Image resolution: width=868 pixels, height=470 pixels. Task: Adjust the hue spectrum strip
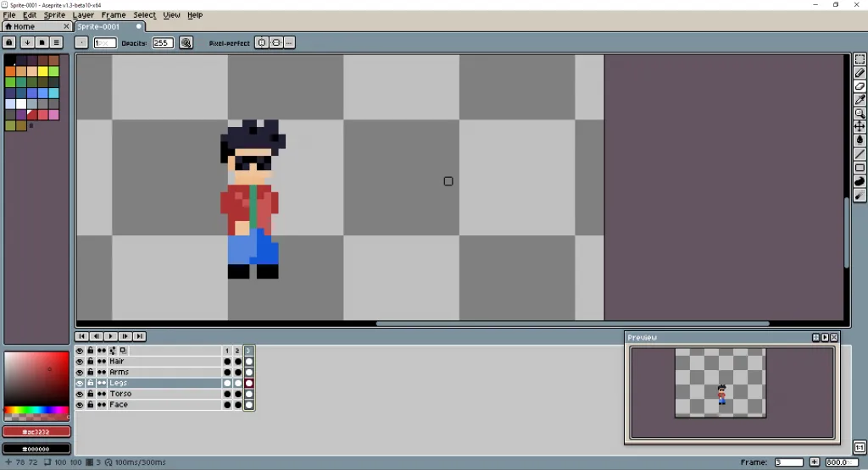click(x=36, y=410)
